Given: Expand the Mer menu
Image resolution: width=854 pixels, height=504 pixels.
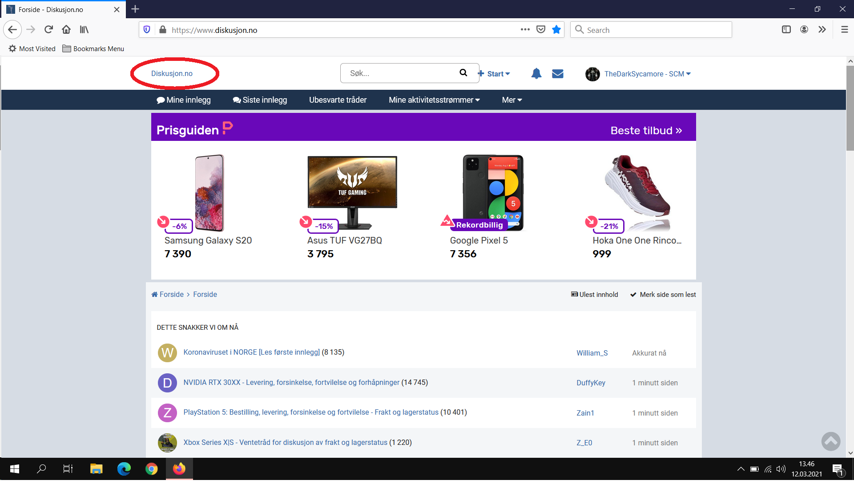Looking at the screenshot, I should coord(512,100).
